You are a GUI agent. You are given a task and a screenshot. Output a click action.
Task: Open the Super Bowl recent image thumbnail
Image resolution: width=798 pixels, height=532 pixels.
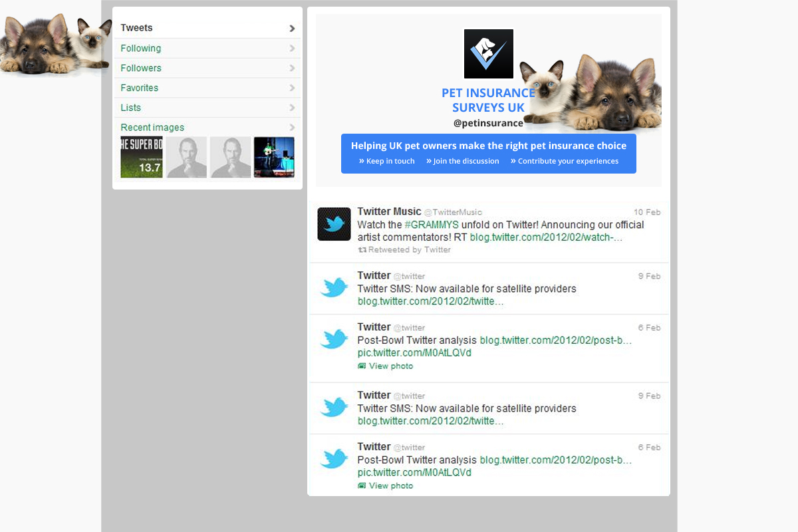pos(142,158)
